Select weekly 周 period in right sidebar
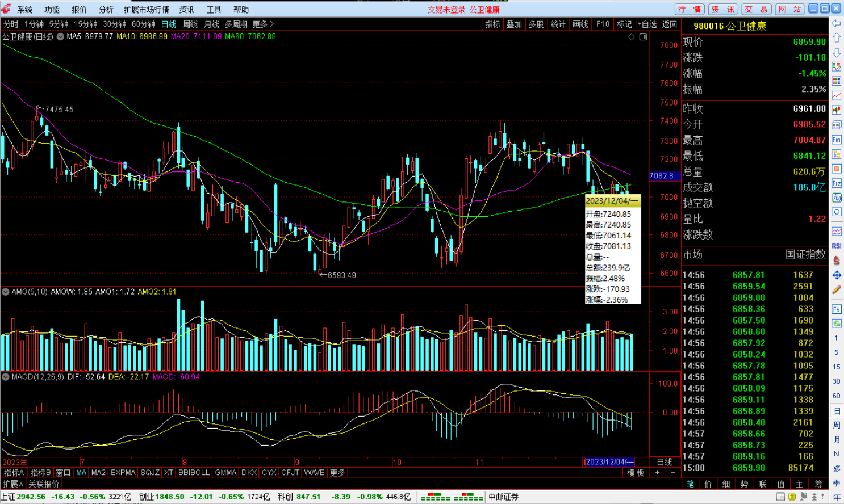 click(x=837, y=425)
